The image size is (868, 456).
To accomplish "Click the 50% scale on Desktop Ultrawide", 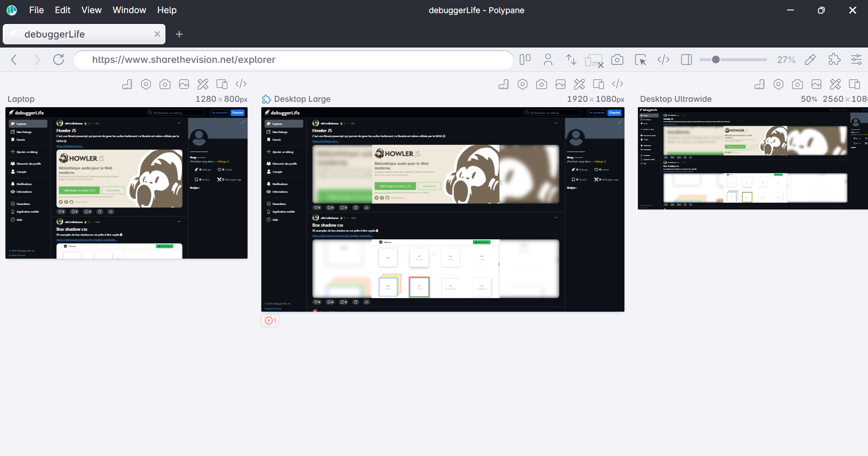I will coord(809,99).
